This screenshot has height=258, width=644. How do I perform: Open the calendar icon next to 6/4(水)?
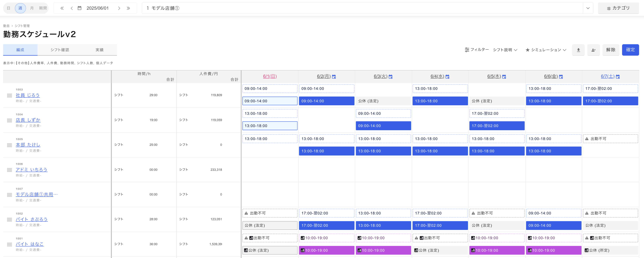click(447, 77)
